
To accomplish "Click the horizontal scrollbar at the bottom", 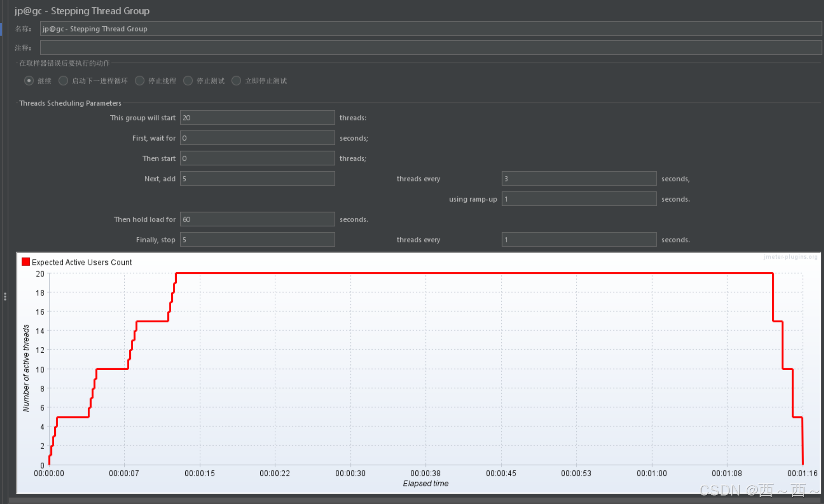I will 415,500.
